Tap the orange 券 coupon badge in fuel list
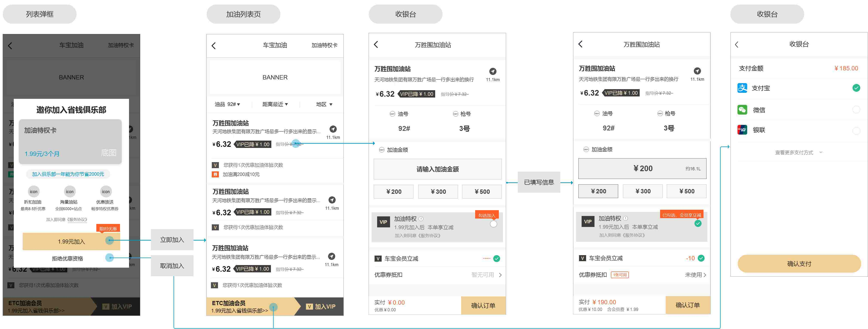The height and width of the screenshot is (329, 868). click(x=215, y=174)
